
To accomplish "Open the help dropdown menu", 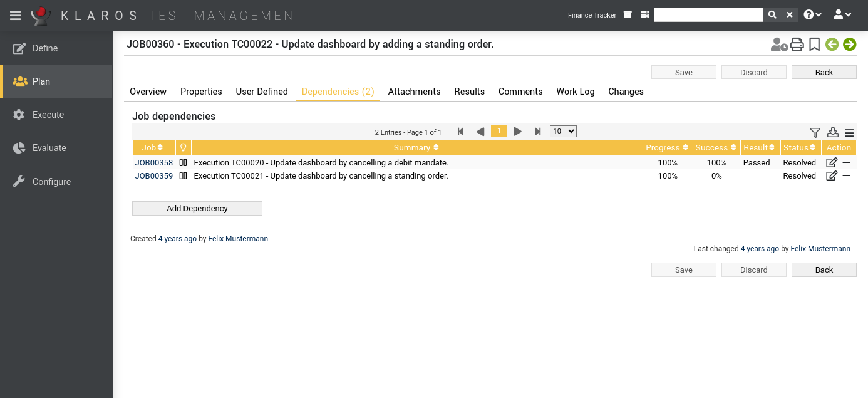I will tap(812, 14).
